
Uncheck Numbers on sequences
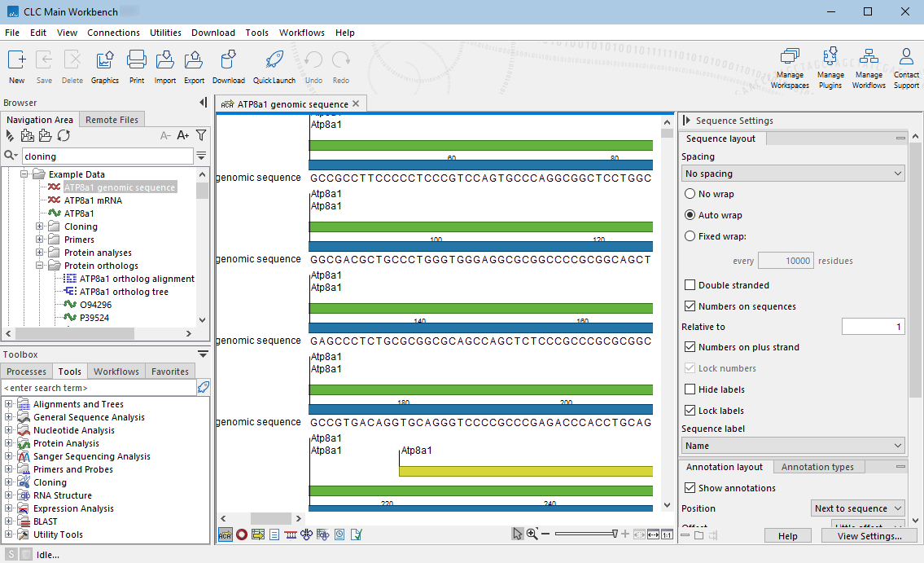(x=690, y=306)
